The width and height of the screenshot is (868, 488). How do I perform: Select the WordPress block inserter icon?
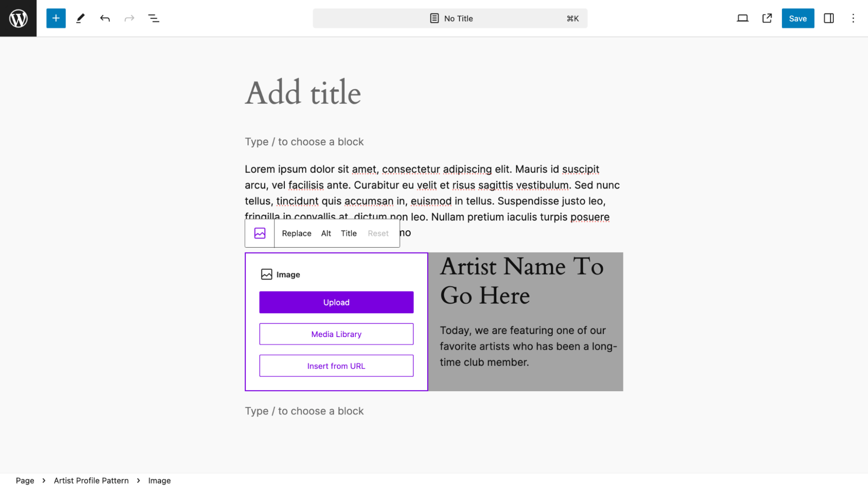click(56, 18)
